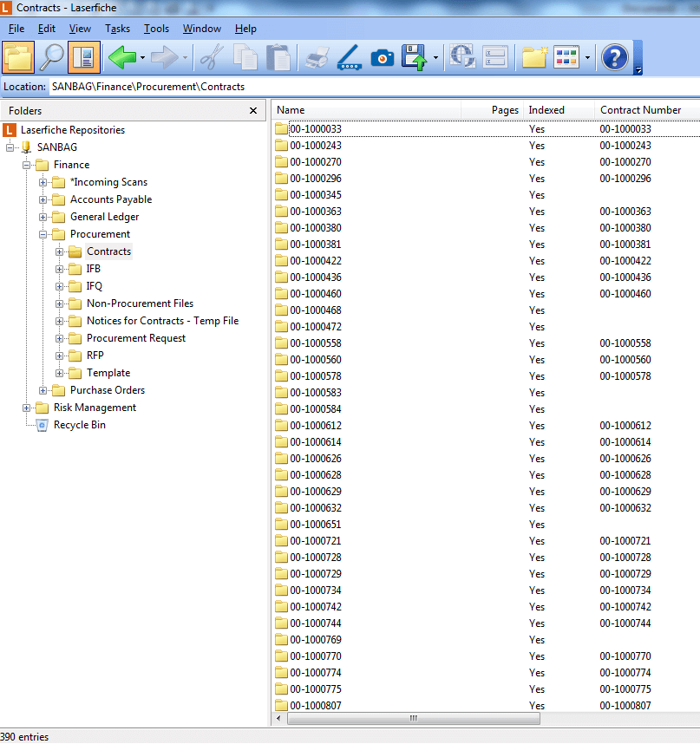Viewport: 700px width, 744px height.
Task: Open the File menu
Action: click(x=16, y=29)
